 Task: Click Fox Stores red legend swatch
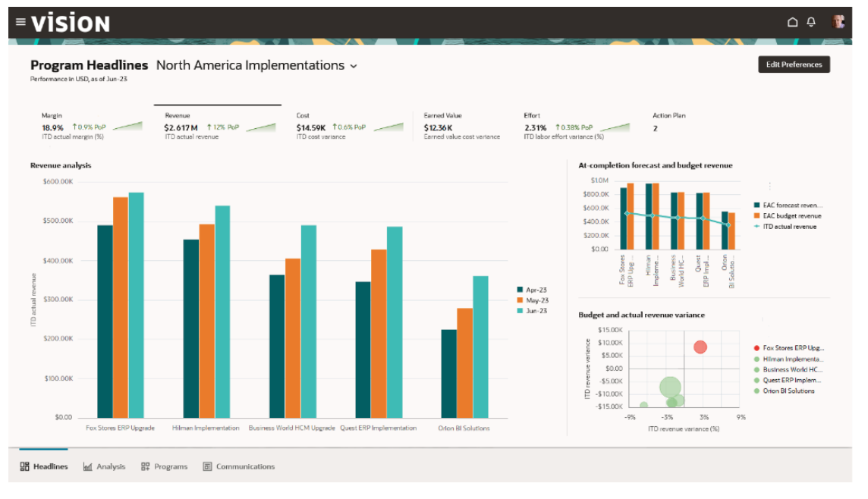point(756,347)
